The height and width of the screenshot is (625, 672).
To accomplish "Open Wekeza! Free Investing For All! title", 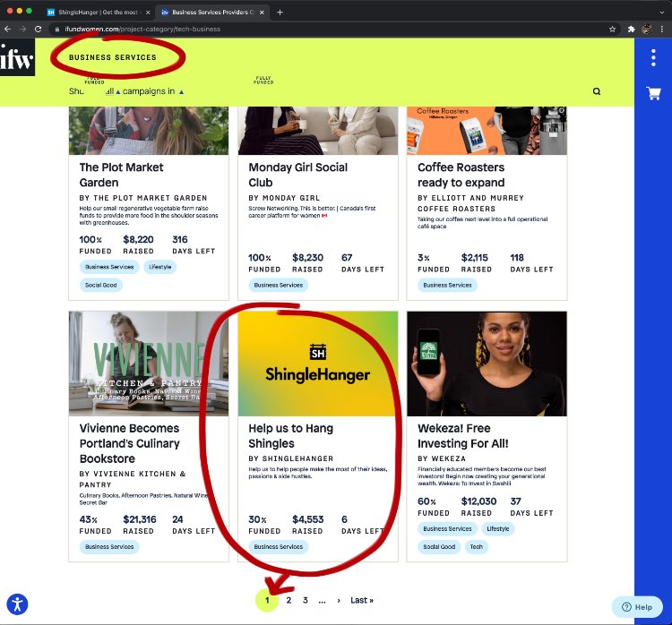I will [x=463, y=436].
